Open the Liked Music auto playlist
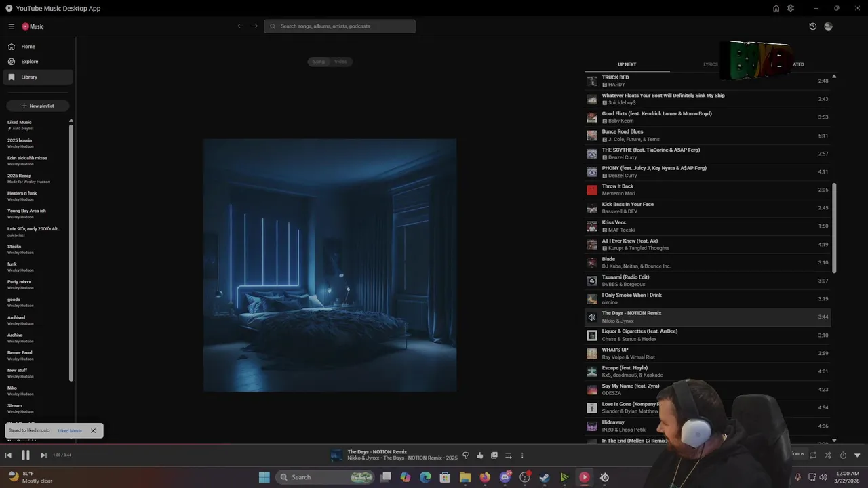Screen dimensions: 868x488 click(37, 125)
